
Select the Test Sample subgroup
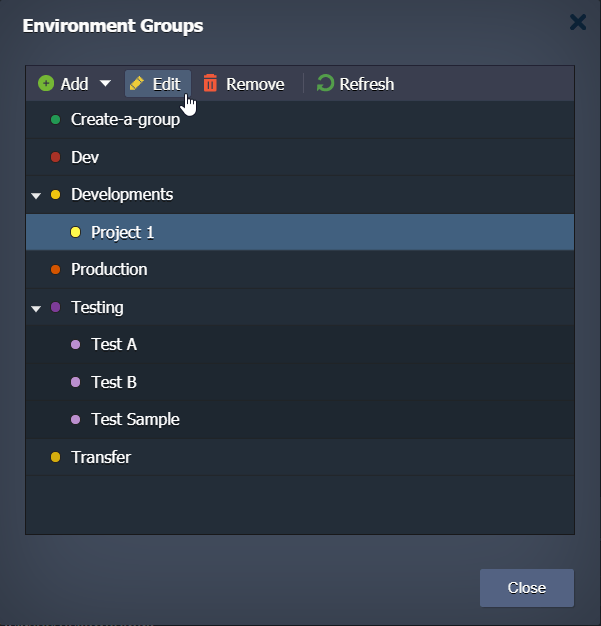(135, 420)
